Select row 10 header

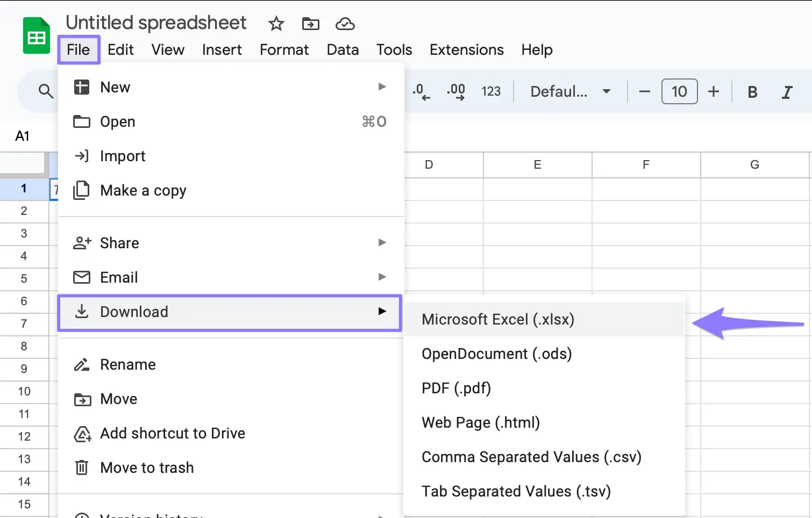[24, 392]
